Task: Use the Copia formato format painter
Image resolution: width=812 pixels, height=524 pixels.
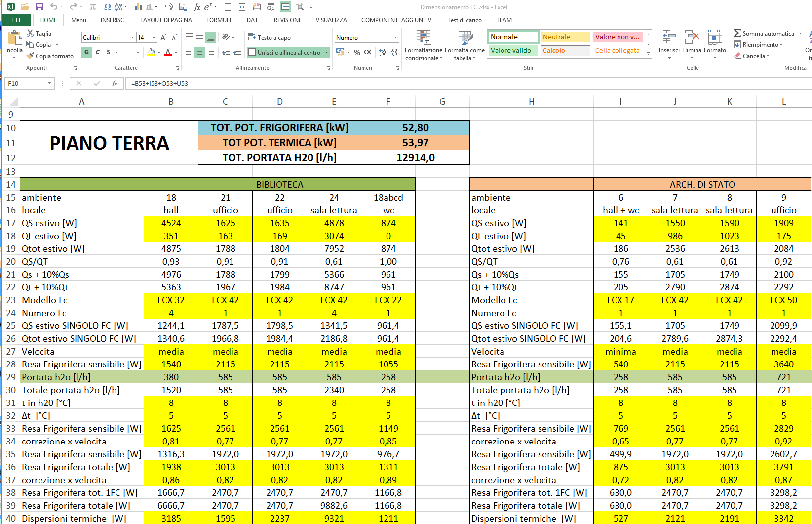Action: (50, 56)
